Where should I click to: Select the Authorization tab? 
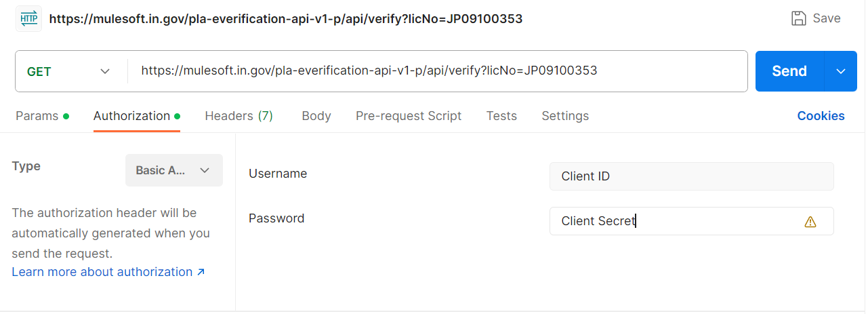tap(131, 116)
